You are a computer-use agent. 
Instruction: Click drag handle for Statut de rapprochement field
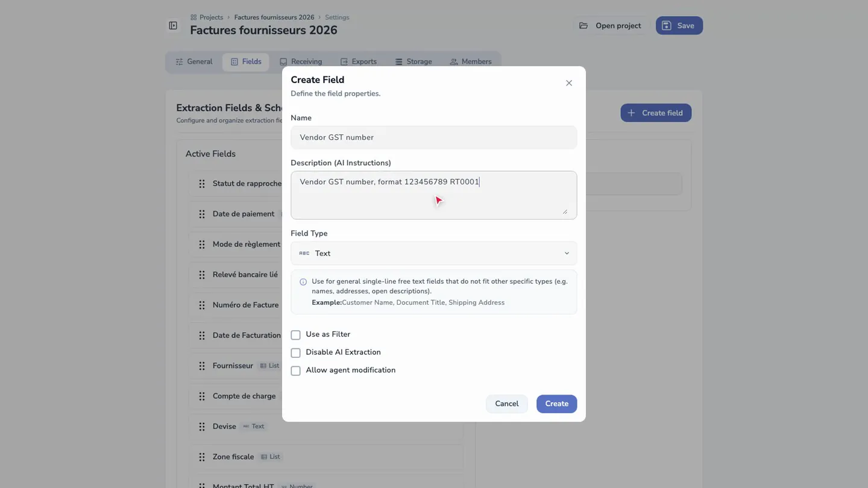[202, 184]
